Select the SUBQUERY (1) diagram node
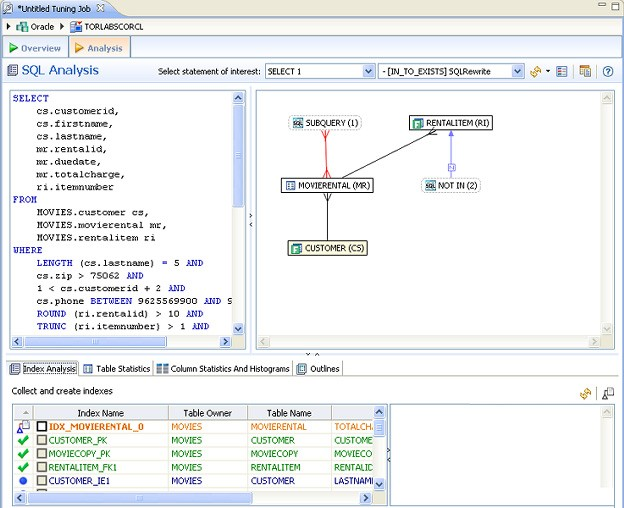The width and height of the screenshot is (624, 508). (325, 123)
